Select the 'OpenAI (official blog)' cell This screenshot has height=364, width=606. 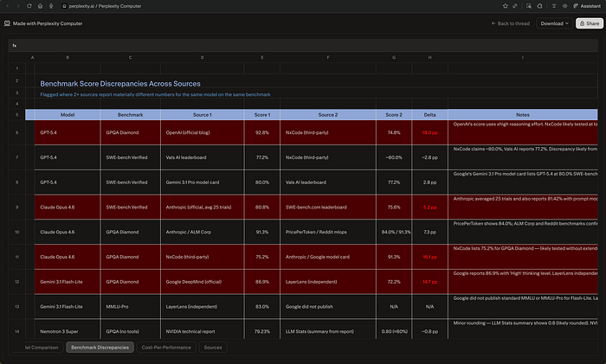click(x=202, y=132)
